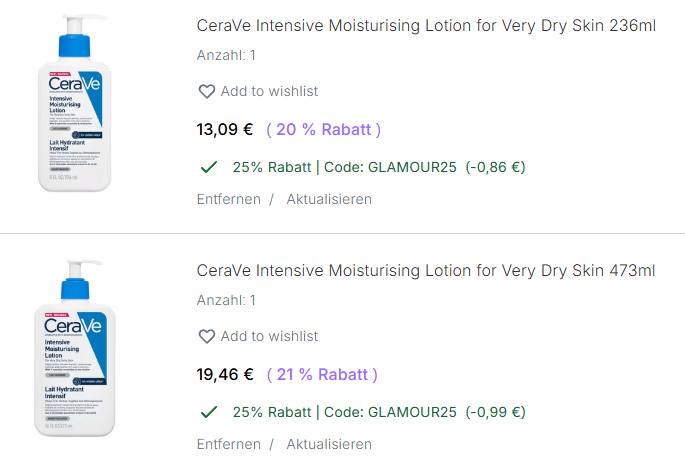Click the 19,46 € price
The image size is (685, 459).
[225, 375]
